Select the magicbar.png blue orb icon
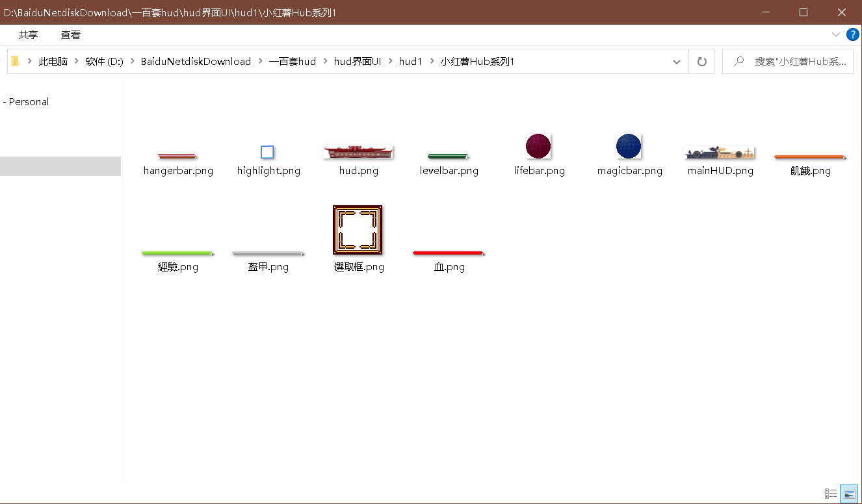 click(x=629, y=147)
